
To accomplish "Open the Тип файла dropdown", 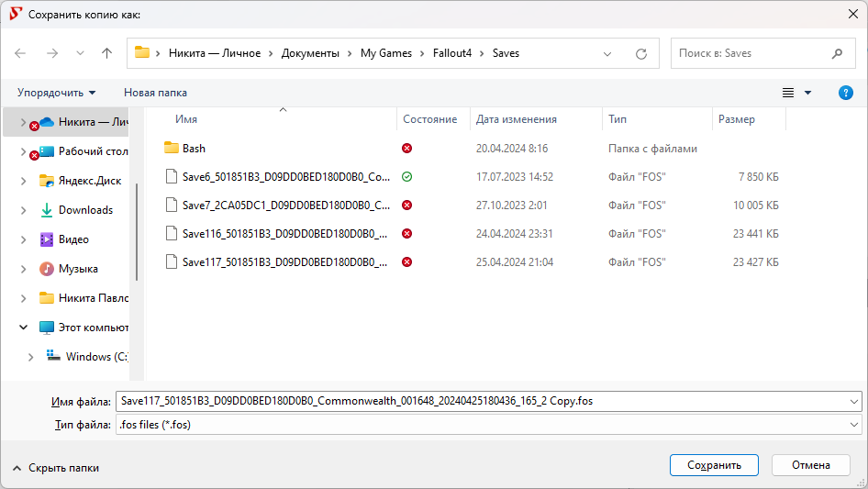I will point(488,425).
